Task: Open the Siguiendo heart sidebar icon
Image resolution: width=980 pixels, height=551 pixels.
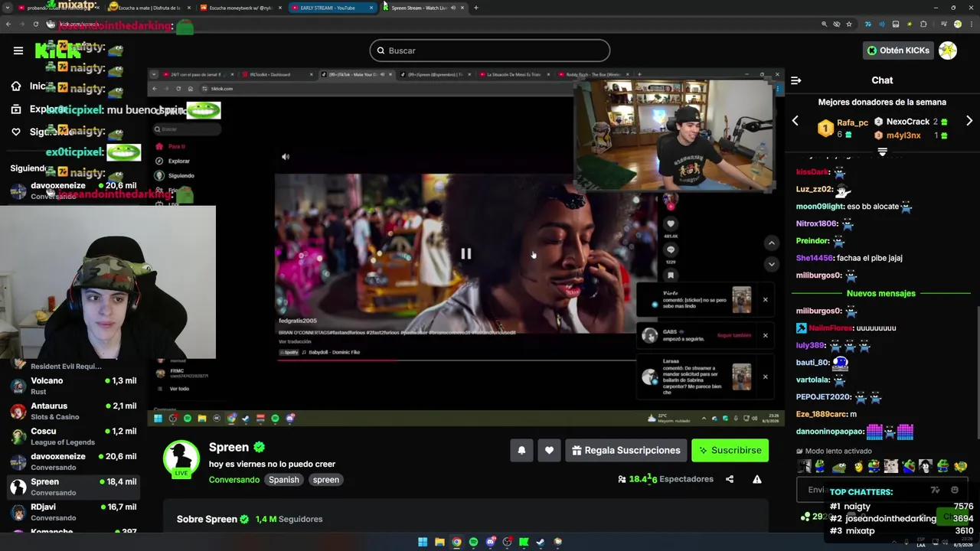Action: pyautogui.click(x=16, y=132)
